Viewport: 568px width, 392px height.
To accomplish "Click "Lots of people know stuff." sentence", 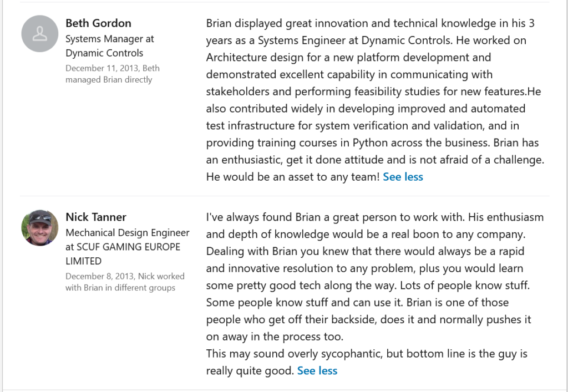I will [x=465, y=285].
